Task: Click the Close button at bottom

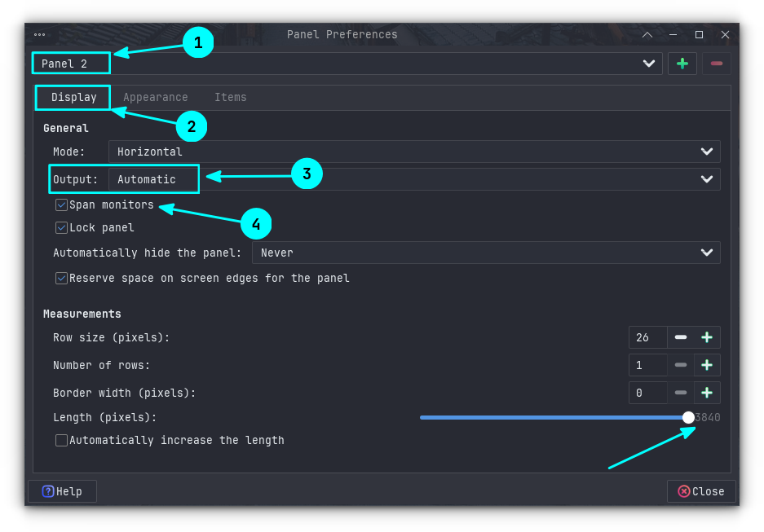Action: (701, 491)
